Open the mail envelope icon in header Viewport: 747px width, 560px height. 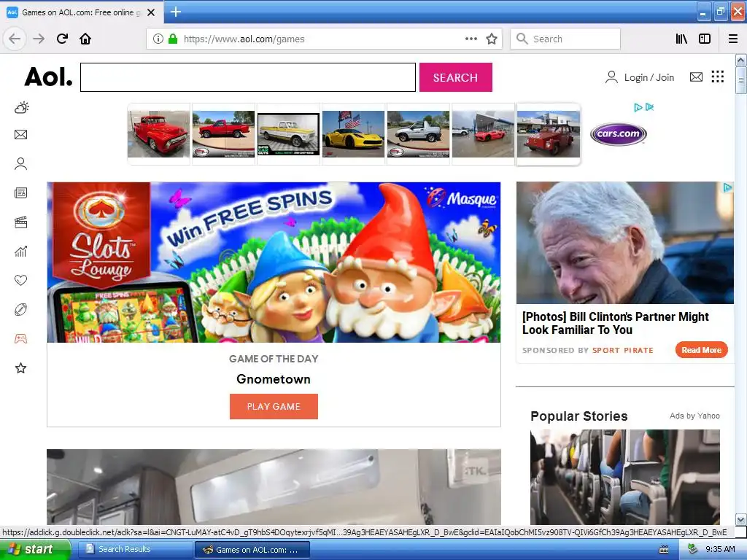[696, 77]
